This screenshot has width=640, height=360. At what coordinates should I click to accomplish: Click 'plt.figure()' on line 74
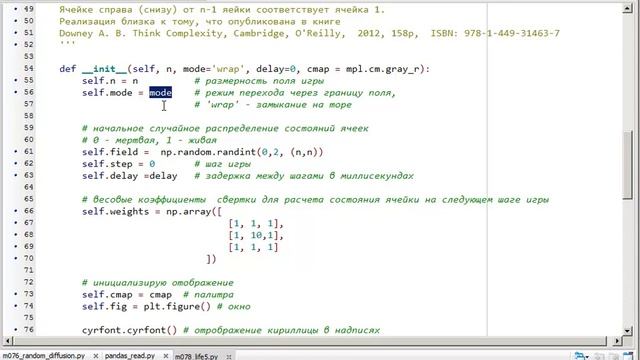[x=177, y=306]
